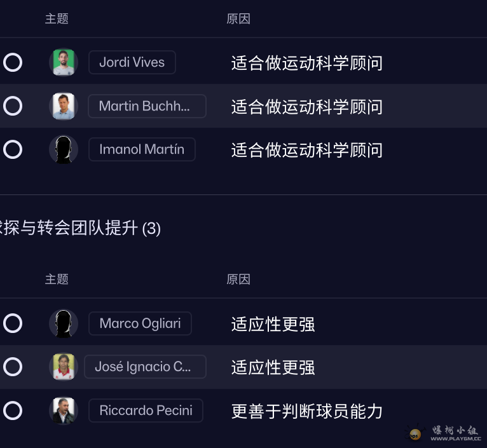Select the radio button for José Ignacio C...

pos(13,367)
